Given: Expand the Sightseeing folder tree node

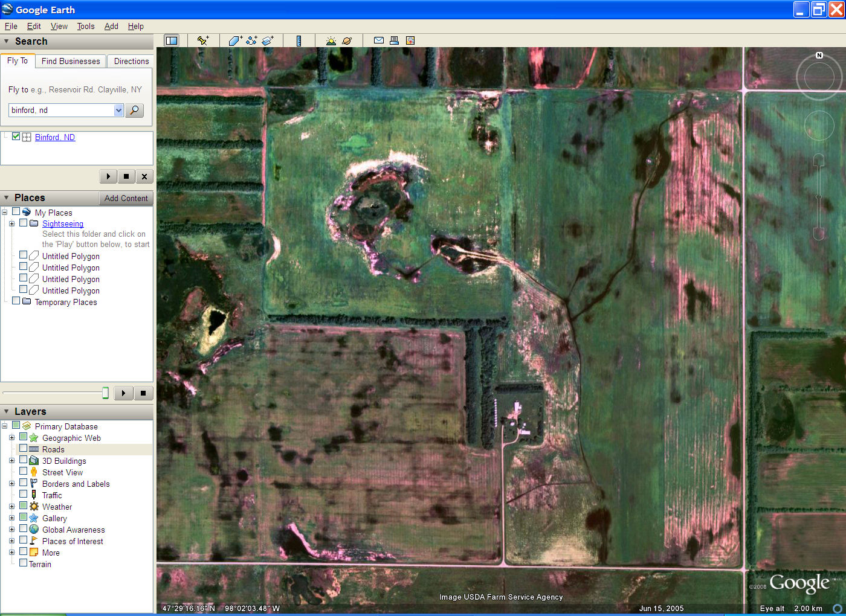Looking at the screenshot, I should 11,223.
